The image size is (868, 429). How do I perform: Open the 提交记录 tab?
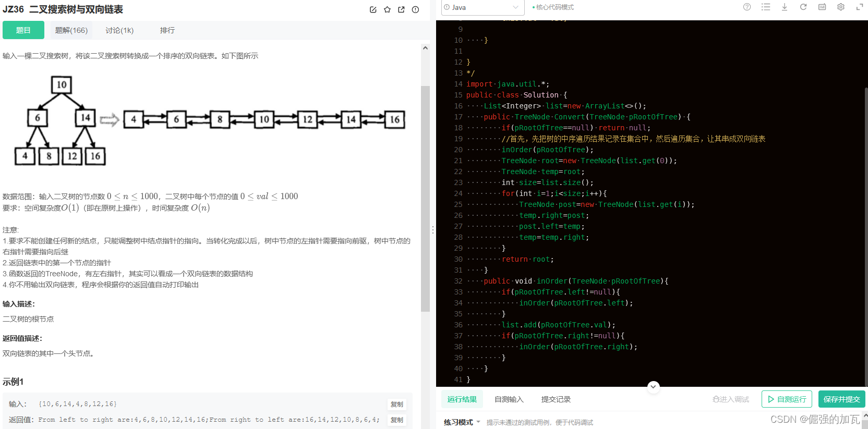click(556, 399)
